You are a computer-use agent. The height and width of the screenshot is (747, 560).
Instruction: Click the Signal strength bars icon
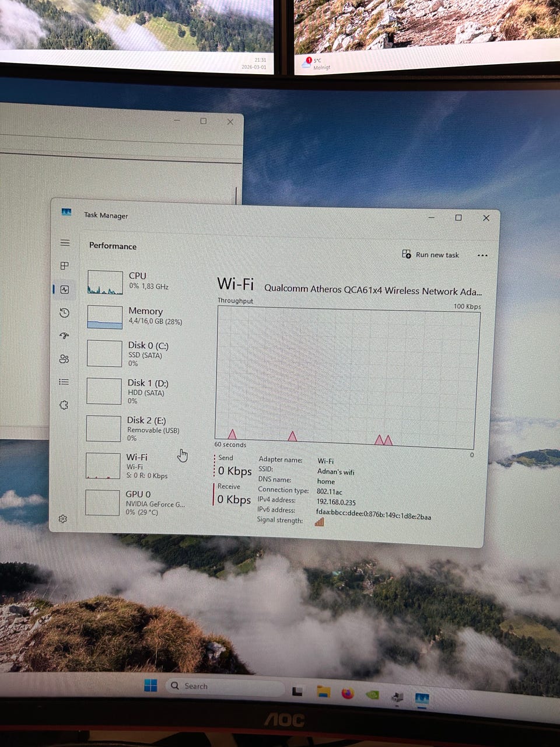(319, 522)
